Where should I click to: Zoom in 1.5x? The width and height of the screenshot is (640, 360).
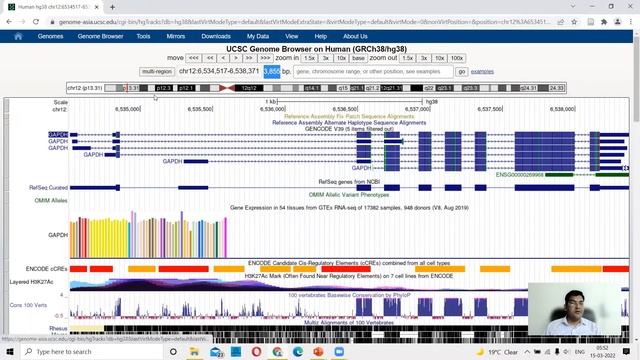(309, 58)
